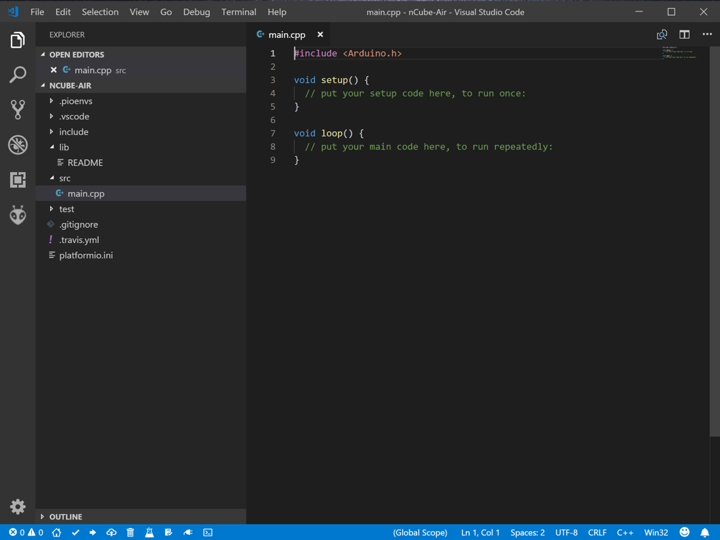
Task: Collapse the lib folder
Action: [x=51, y=147]
